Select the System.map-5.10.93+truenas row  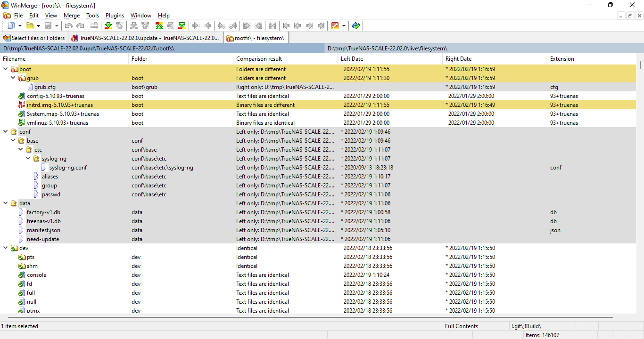click(x=318, y=114)
